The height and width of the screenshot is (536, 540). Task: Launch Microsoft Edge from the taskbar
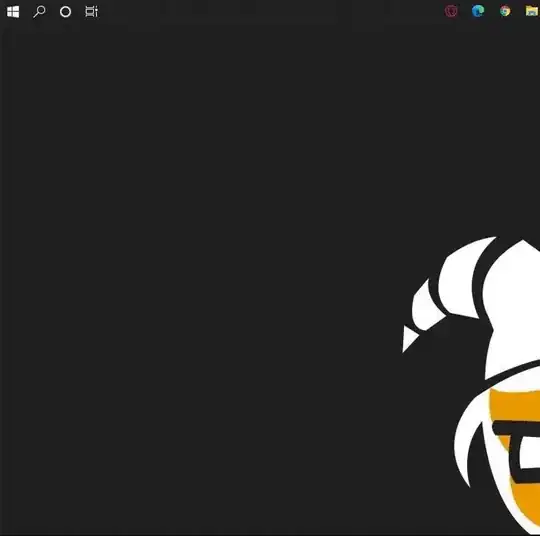coord(478,11)
